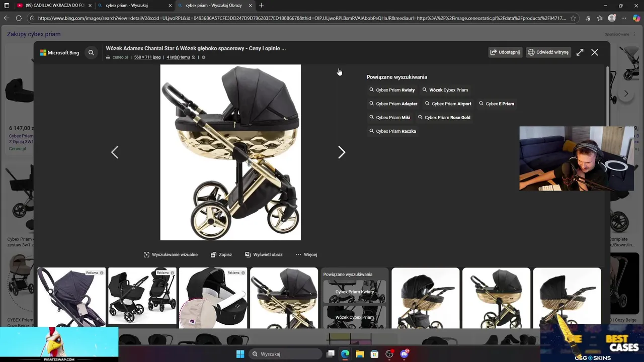Open Task View on the taskbar

pyautogui.click(x=331, y=354)
